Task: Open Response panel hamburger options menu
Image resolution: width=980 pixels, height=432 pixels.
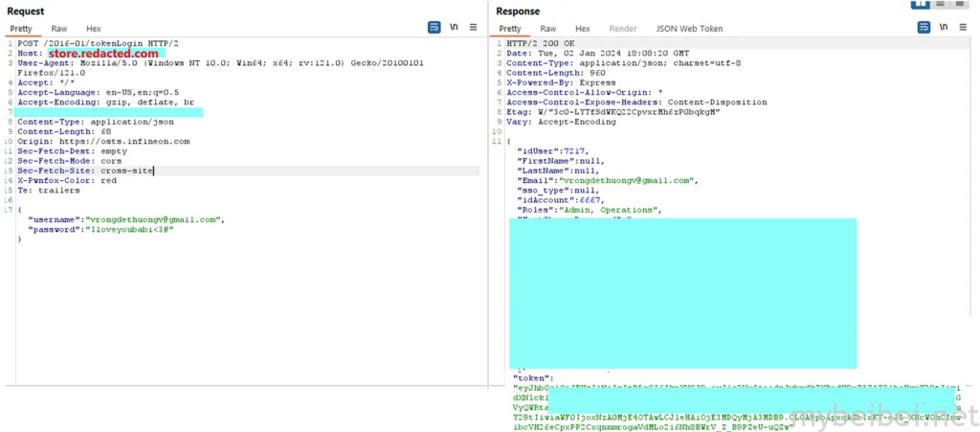Action: pyautogui.click(x=962, y=28)
